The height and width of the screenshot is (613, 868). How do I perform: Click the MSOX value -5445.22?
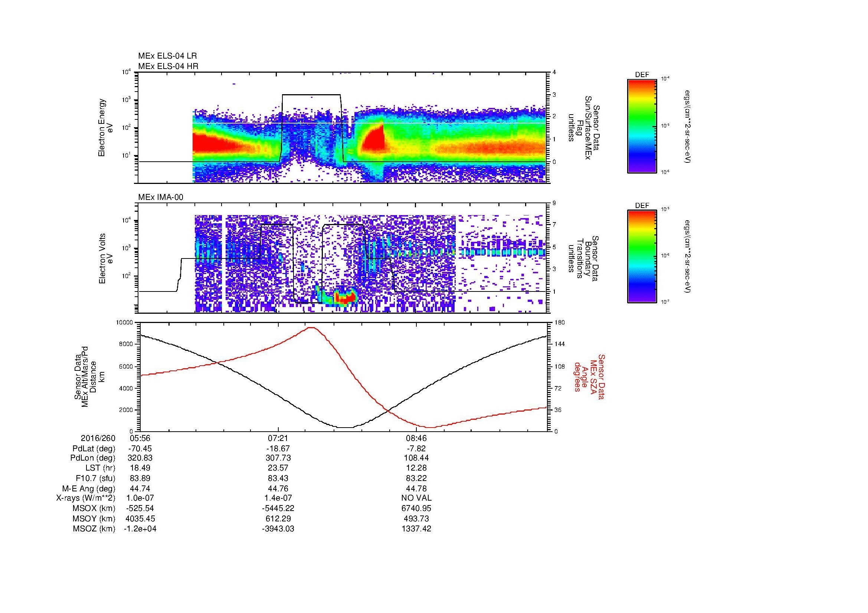[278, 508]
